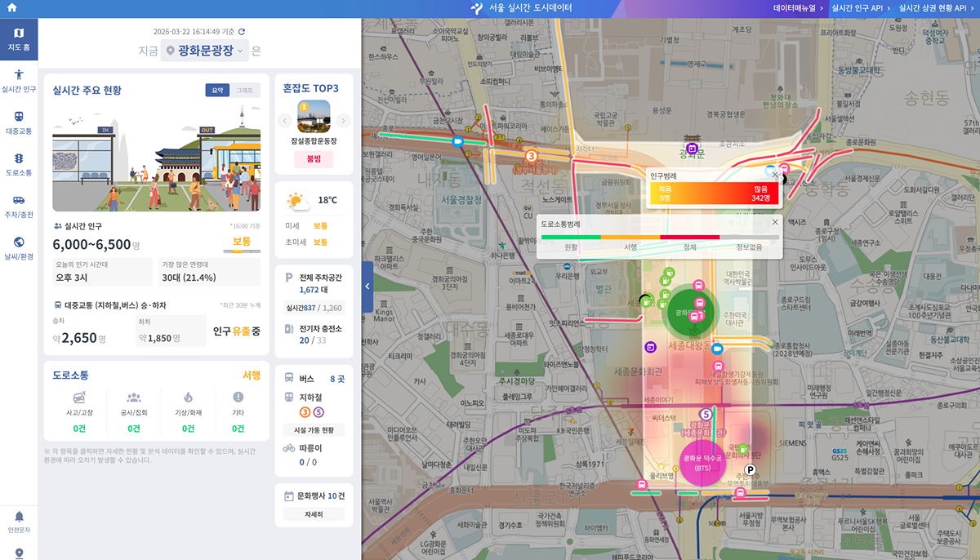
Task: Switch to 그래프 graph view
Action: (245, 91)
